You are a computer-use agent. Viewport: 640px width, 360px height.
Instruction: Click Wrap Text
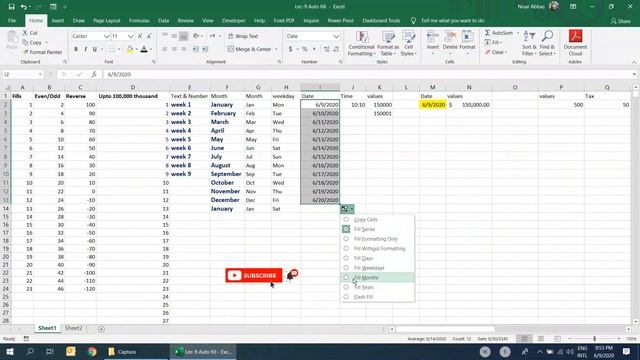pyautogui.click(x=243, y=36)
